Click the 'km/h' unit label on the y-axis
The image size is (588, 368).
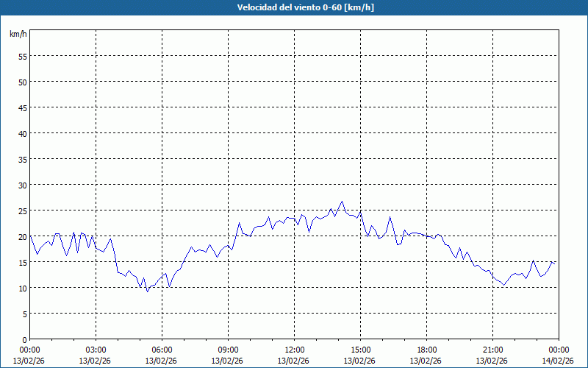tap(18, 35)
